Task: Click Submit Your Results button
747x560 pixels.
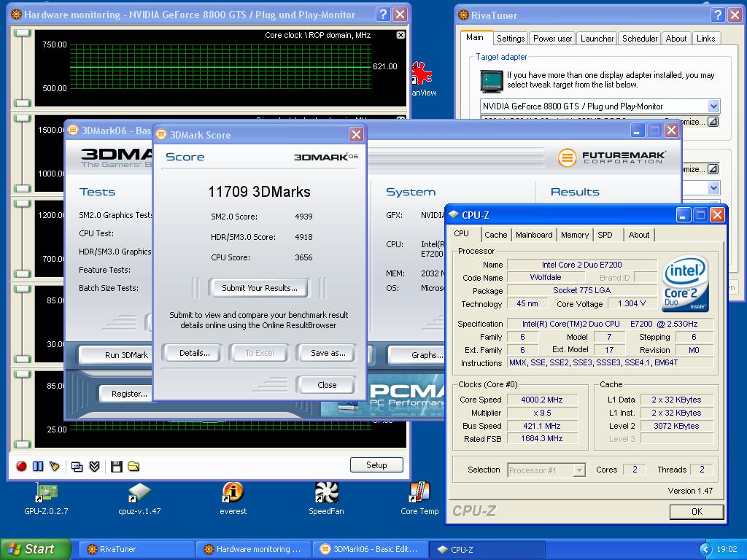Action: pyautogui.click(x=259, y=288)
